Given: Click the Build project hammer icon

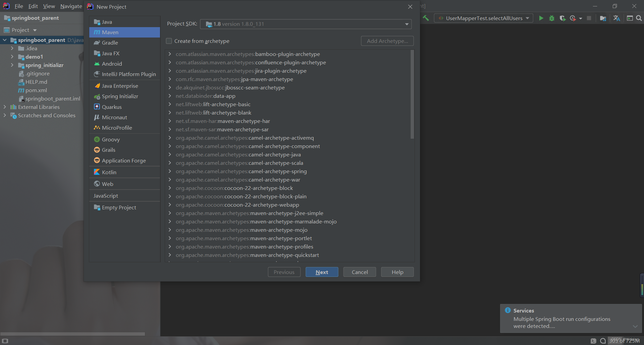Looking at the screenshot, I should pos(426,18).
